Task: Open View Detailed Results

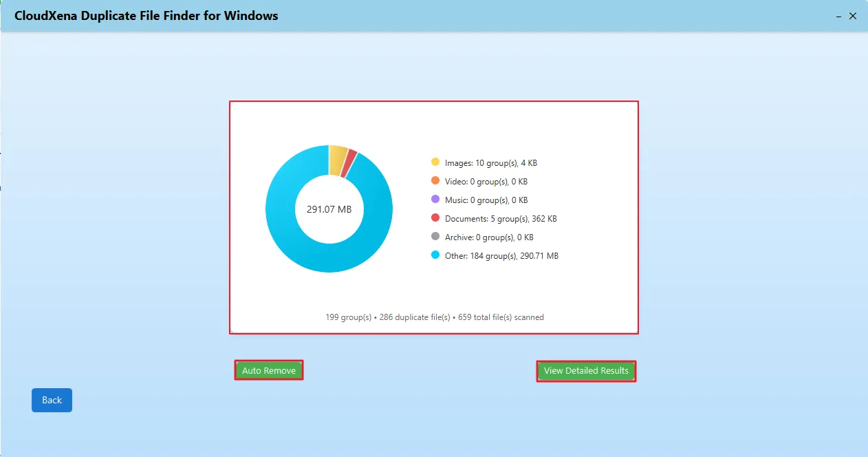Action: pyautogui.click(x=586, y=371)
